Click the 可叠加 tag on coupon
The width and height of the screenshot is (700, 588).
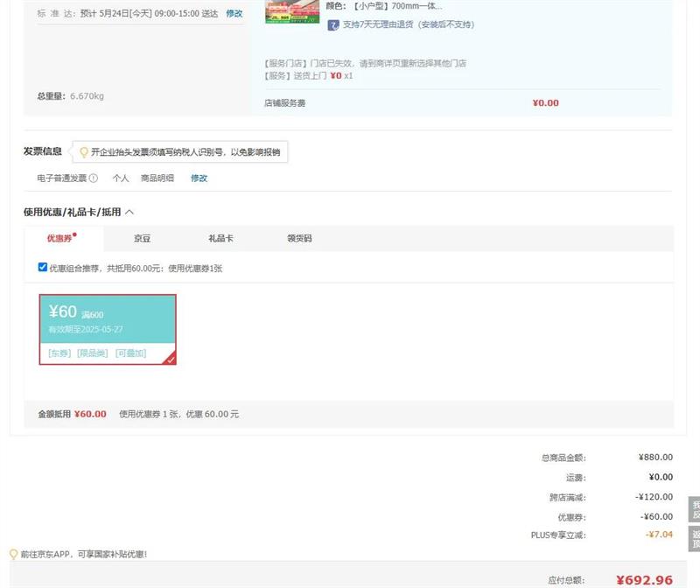tap(130, 353)
